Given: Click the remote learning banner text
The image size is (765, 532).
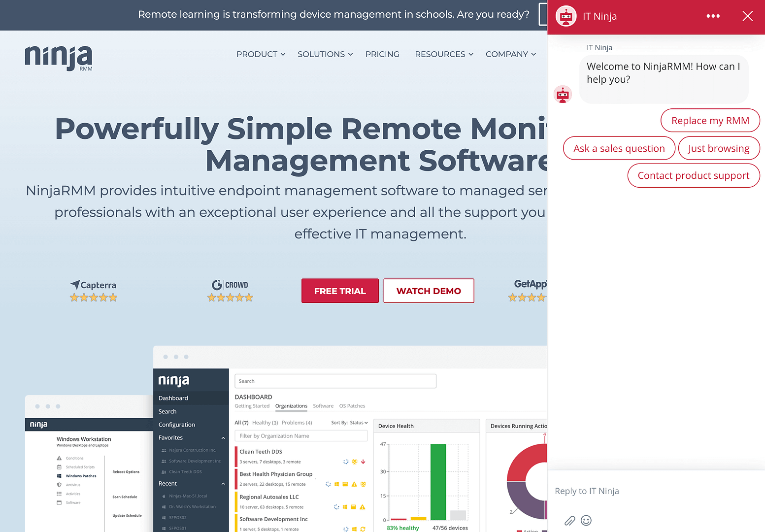Looking at the screenshot, I should pos(333,14).
